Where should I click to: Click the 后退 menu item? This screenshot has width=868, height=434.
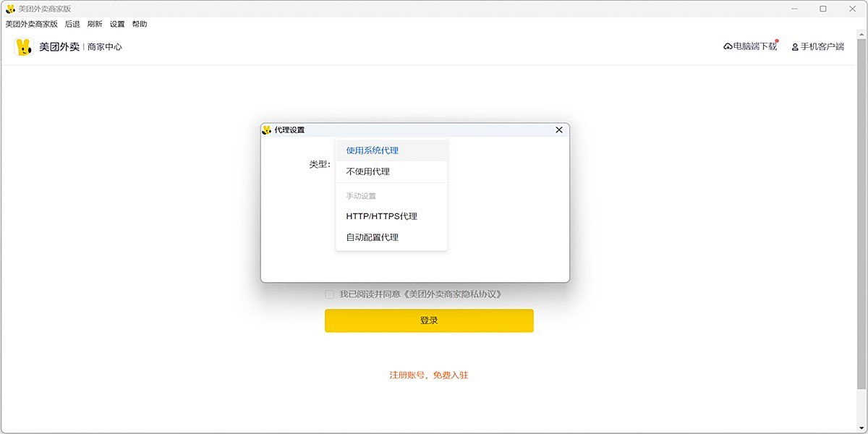[72, 24]
